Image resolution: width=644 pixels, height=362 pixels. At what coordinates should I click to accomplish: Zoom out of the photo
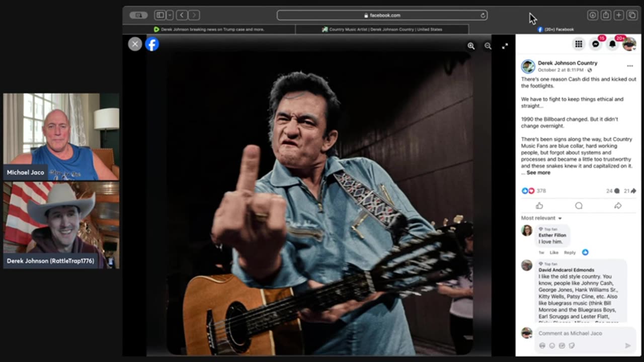click(x=488, y=46)
